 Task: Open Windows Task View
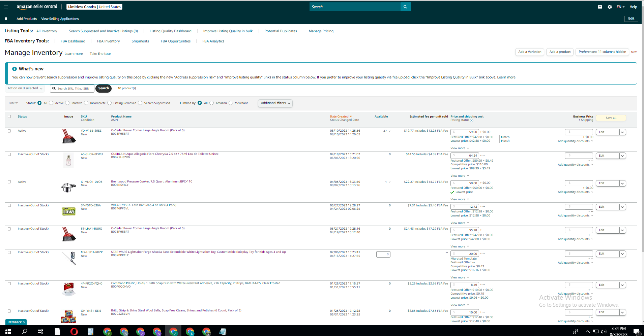[x=40, y=332]
